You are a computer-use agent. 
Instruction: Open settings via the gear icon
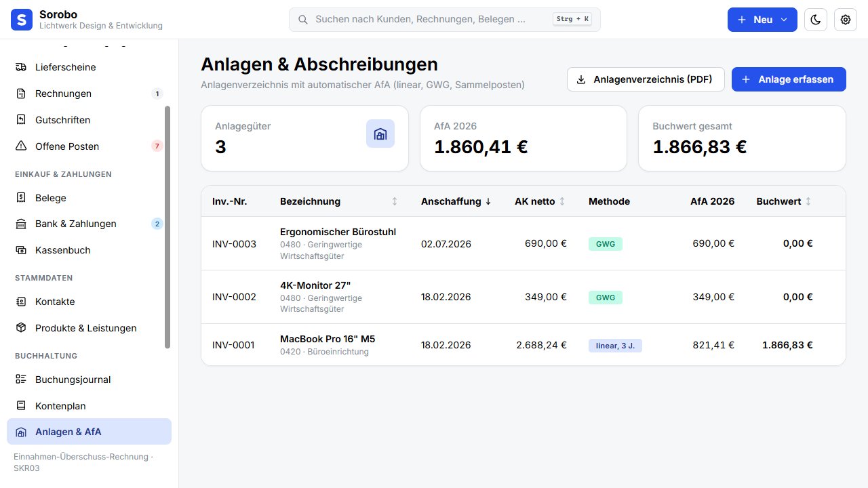click(846, 20)
